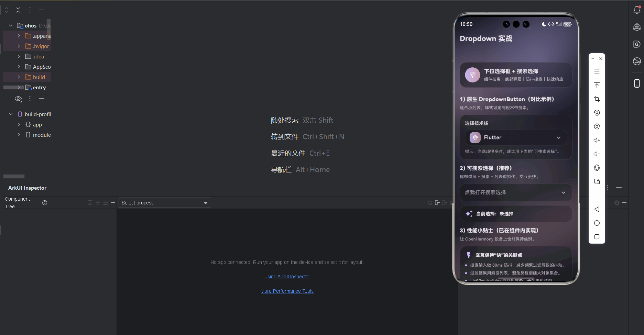This screenshot has width=644, height=335.
Task: Tap the Home circle icon on emulator toolbar
Action: click(597, 223)
